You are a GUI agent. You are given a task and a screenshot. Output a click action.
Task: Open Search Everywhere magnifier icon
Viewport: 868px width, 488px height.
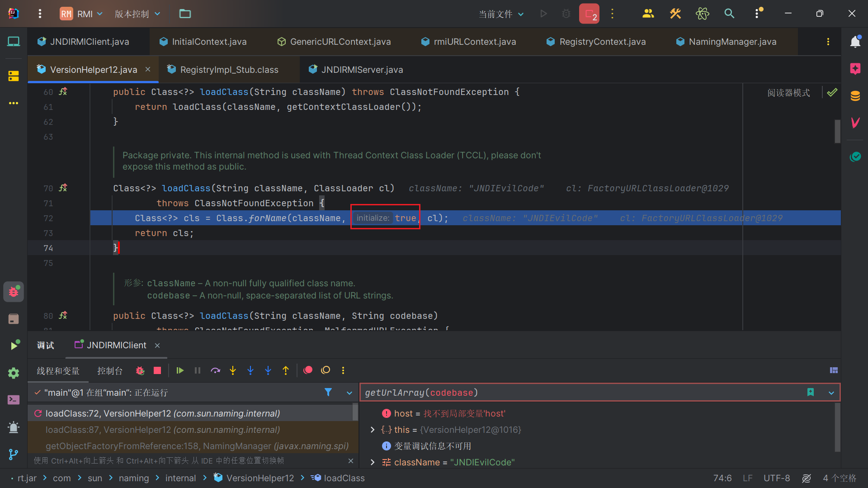click(x=729, y=14)
